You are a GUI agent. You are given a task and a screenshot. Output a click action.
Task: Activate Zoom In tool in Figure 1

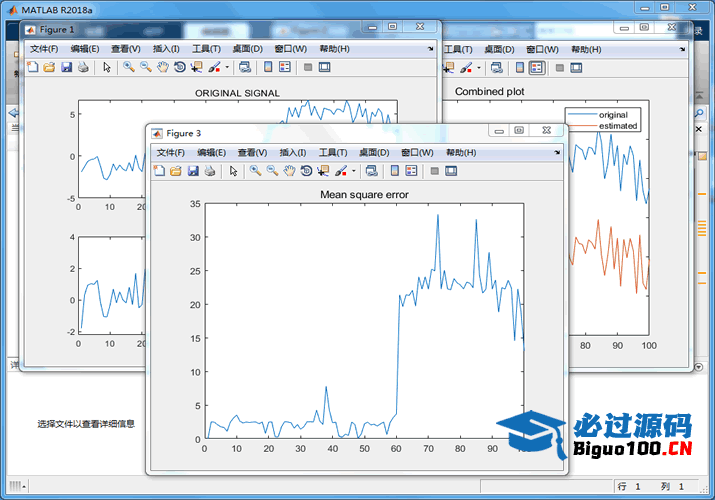(129, 67)
